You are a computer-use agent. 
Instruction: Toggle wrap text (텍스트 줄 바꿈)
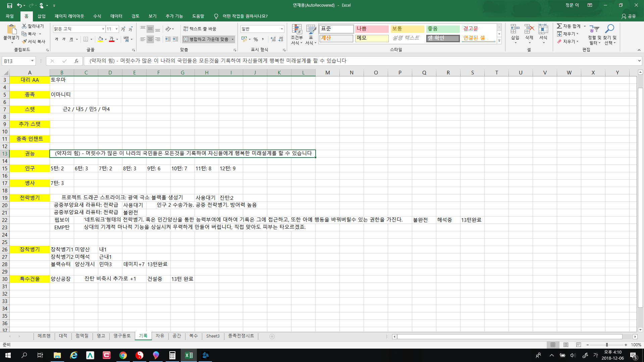[200, 29]
